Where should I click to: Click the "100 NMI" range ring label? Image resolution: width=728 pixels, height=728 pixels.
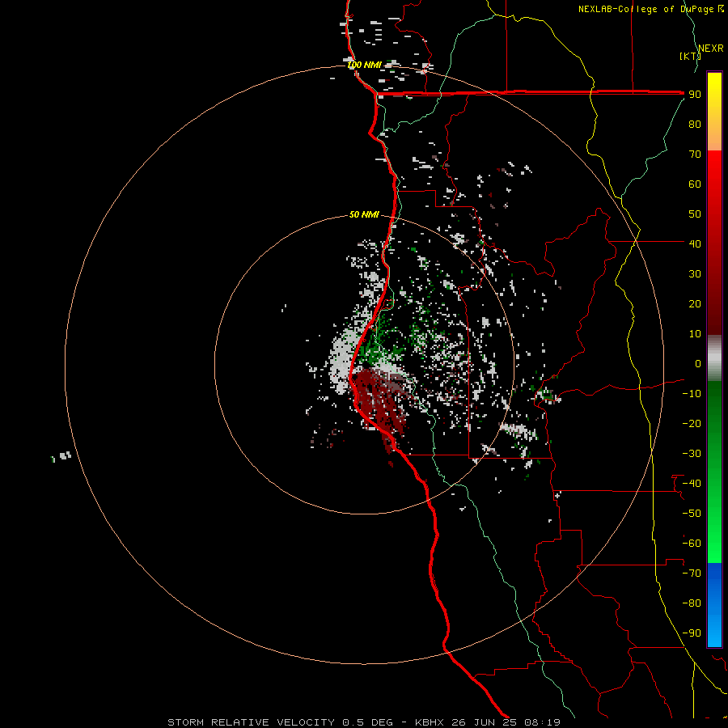click(x=364, y=65)
